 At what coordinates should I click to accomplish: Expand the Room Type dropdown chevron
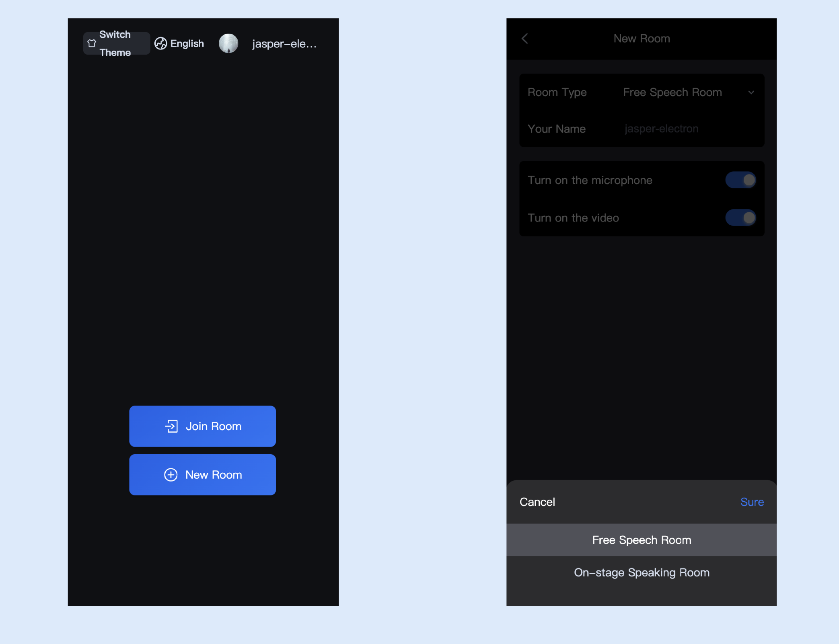pos(751,92)
